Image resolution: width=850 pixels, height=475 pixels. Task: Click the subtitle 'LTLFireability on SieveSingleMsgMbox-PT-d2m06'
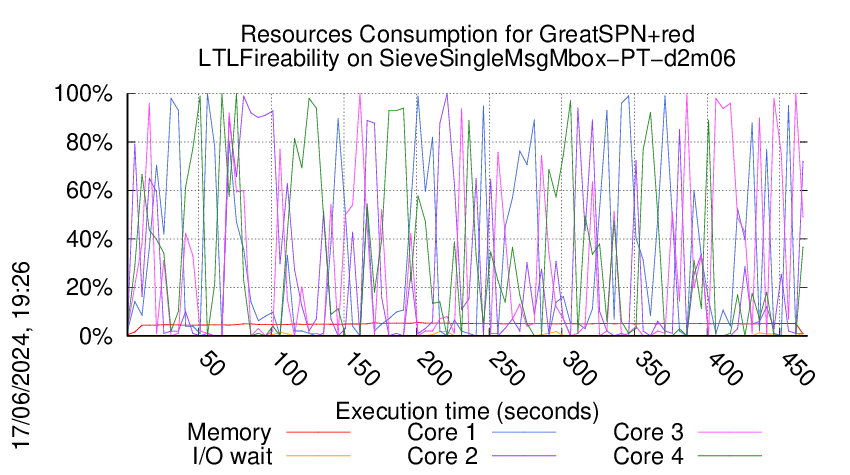467,58
